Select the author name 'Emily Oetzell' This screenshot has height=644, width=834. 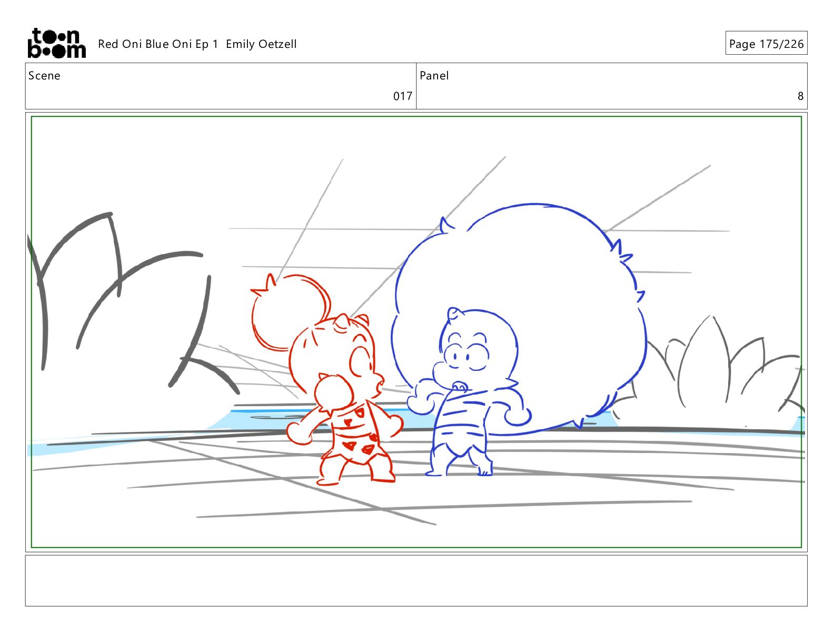point(261,44)
